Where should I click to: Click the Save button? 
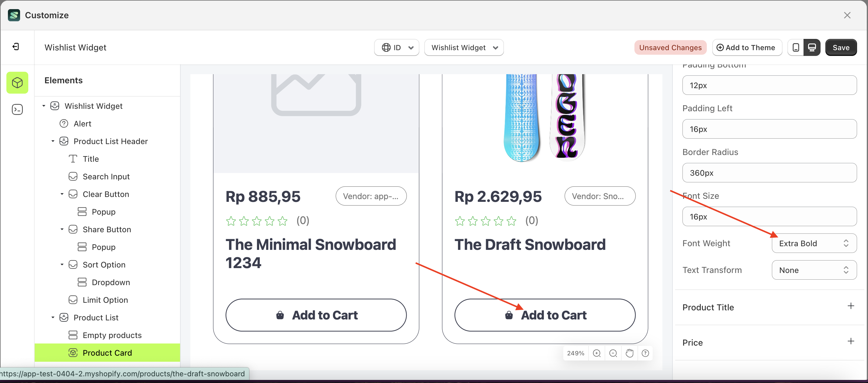[x=841, y=47]
